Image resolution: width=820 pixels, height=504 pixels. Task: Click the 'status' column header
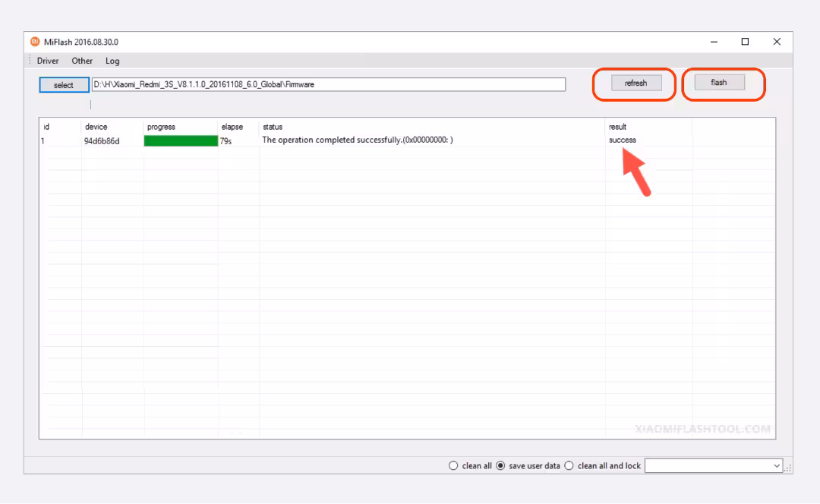[273, 127]
